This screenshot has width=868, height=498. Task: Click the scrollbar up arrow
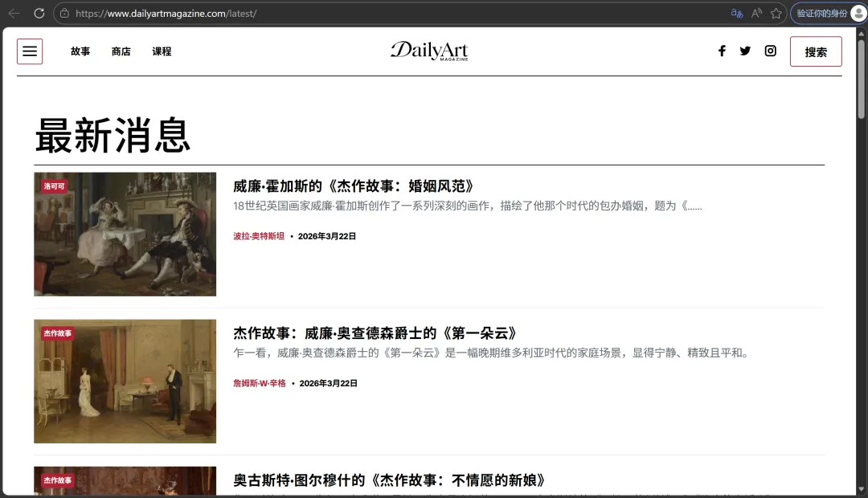[861, 33]
